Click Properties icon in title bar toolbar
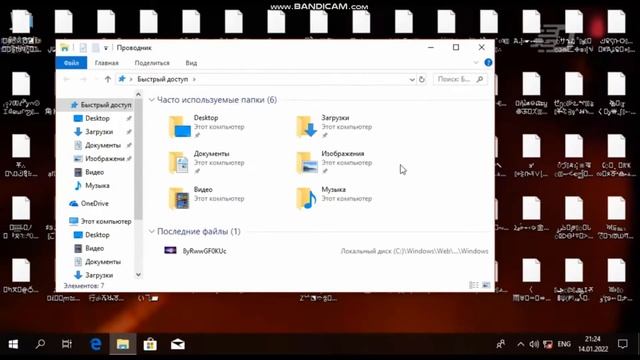The height and width of the screenshot is (360, 640). (83, 48)
